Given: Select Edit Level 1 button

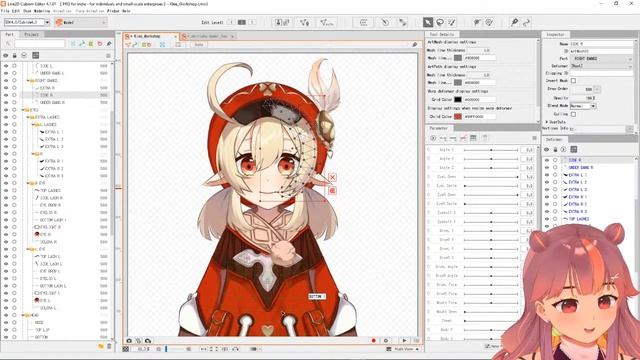Looking at the screenshot, I should (x=231, y=22).
